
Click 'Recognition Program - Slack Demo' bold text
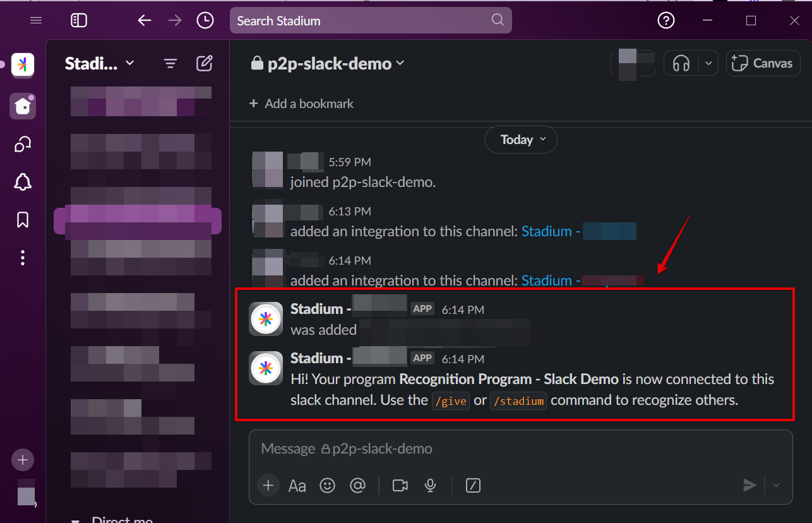pos(509,380)
